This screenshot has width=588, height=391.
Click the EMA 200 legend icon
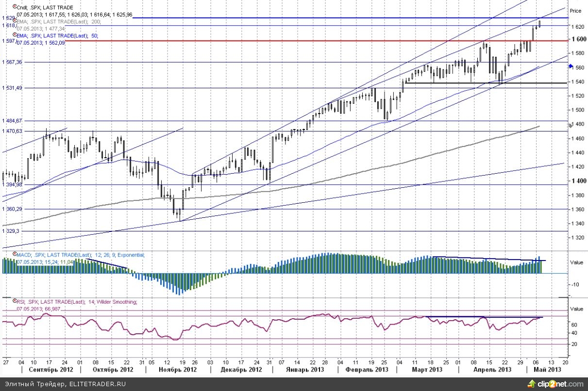click(14, 21)
